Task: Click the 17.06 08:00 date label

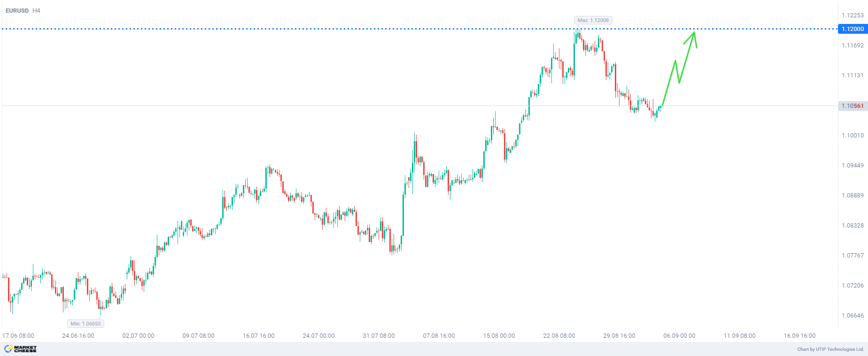Action: click(18, 336)
